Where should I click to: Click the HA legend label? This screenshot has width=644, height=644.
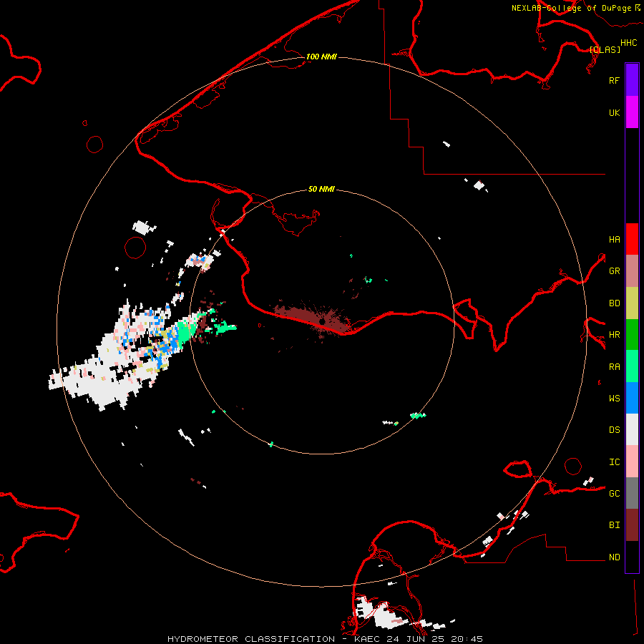click(614, 240)
